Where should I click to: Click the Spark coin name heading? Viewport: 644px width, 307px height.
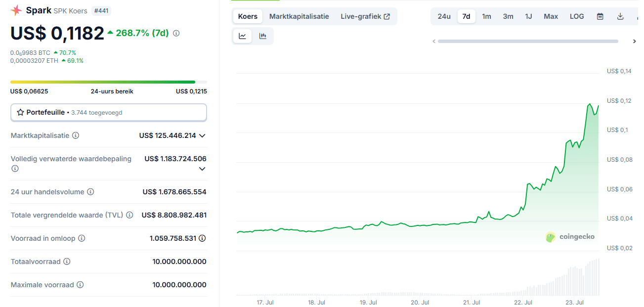click(x=38, y=10)
